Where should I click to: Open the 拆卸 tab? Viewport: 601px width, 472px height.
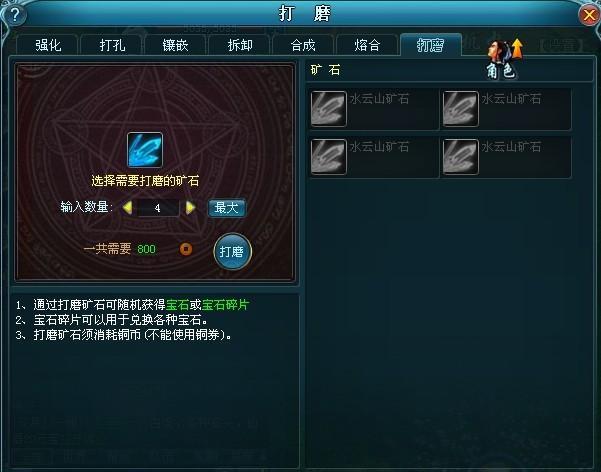tap(240, 45)
